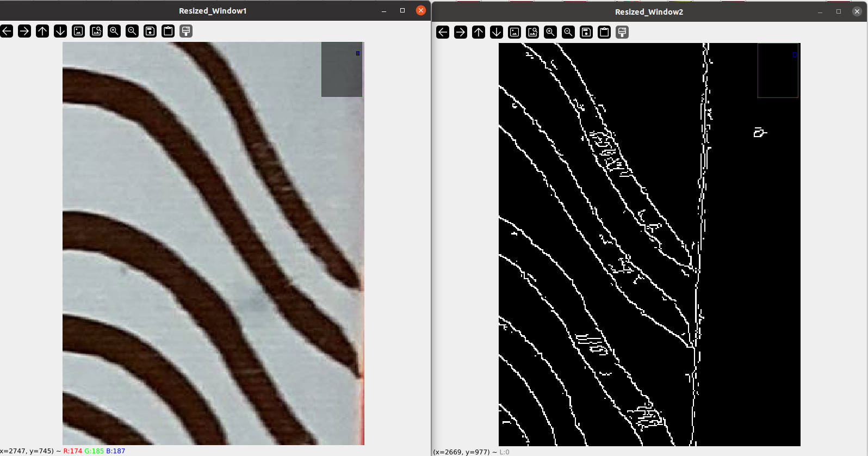Click pan down arrow in Resized_Window1
Viewport: 868px width, 456px height.
(60, 31)
